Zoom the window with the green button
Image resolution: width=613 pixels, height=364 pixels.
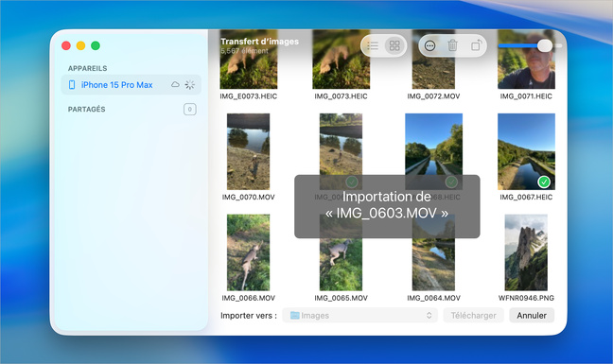96,45
